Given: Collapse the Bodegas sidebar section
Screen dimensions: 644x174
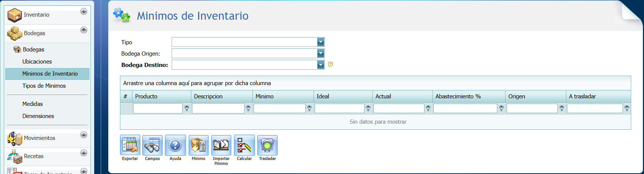Looking at the screenshot, I should tap(84, 30).
